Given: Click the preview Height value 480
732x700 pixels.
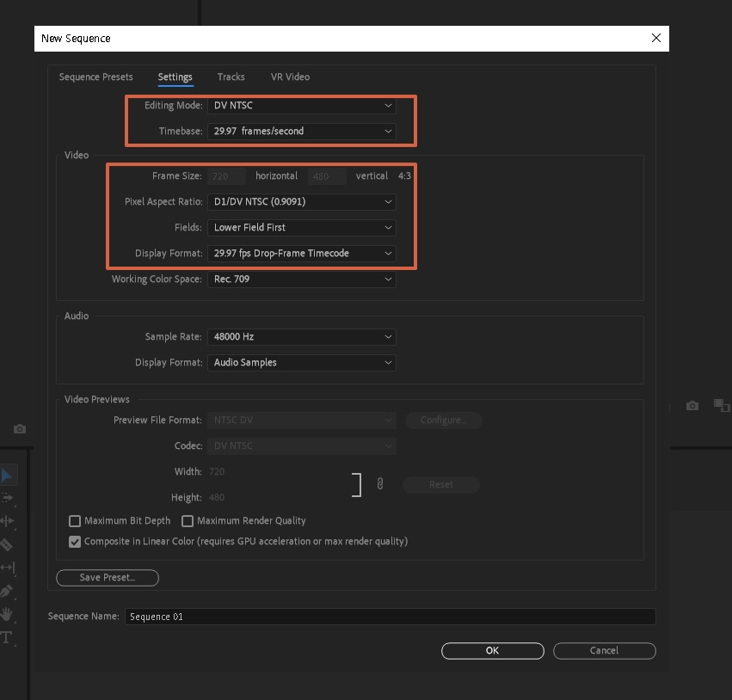Looking at the screenshot, I should pos(217,497).
